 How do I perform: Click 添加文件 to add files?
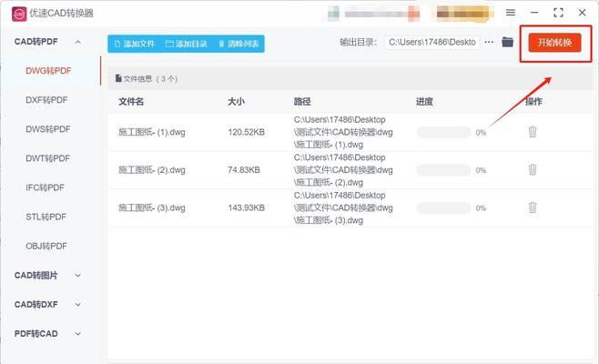(x=135, y=44)
